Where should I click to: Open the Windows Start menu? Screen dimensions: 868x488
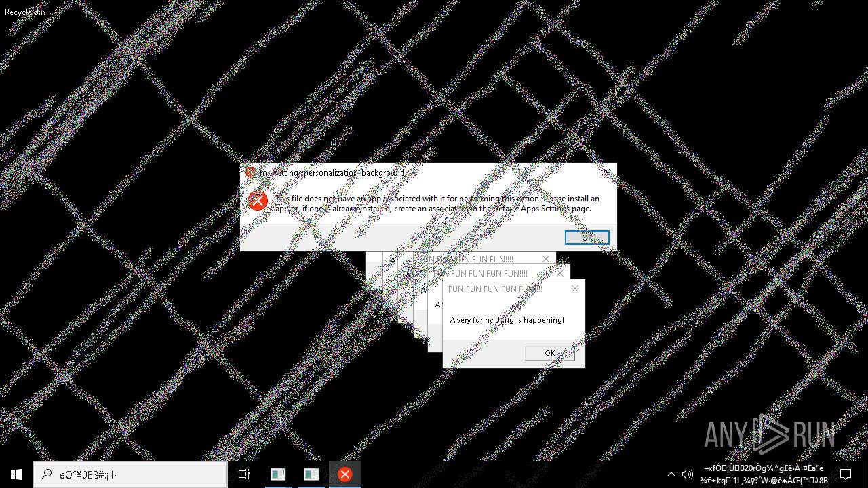[16, 474]
